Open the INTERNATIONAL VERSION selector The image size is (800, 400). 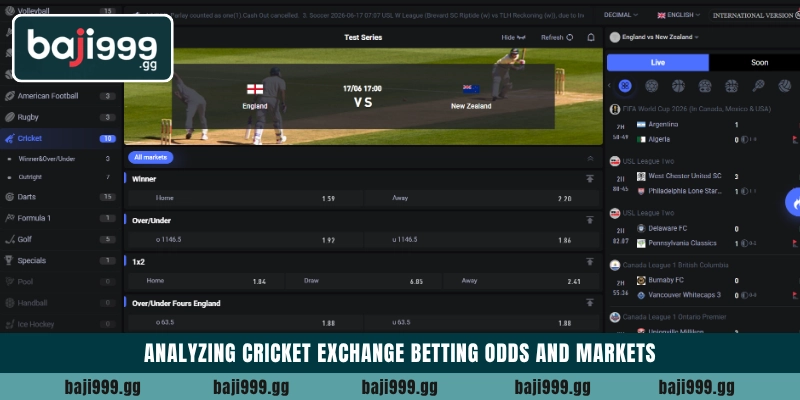click(x=755, y=15)
